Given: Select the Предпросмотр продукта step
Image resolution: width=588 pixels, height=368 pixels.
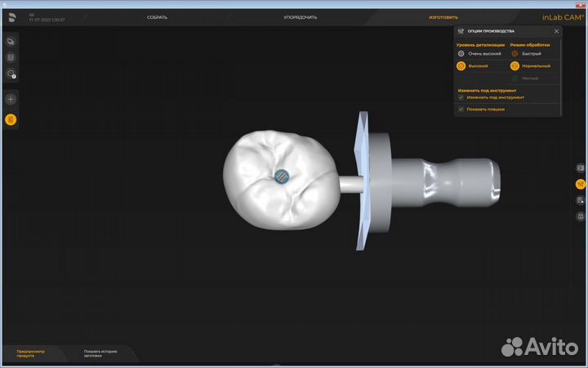Looking at the screenshot, I should (30, 354).
